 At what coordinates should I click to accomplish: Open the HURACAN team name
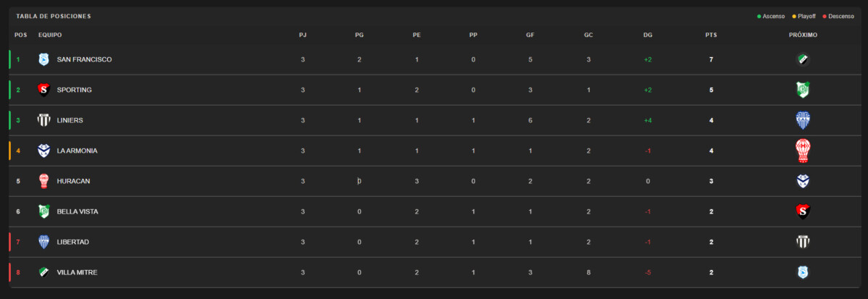coord(73,181)
